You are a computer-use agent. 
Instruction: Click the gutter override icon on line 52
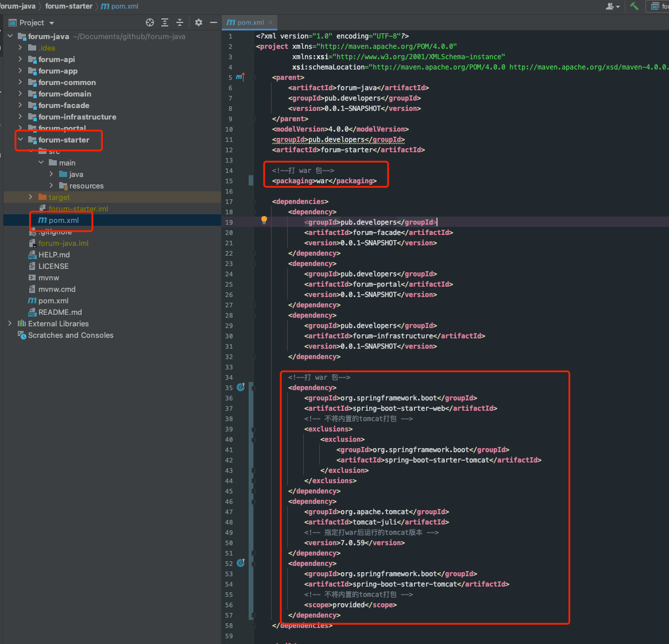(241, 563)
